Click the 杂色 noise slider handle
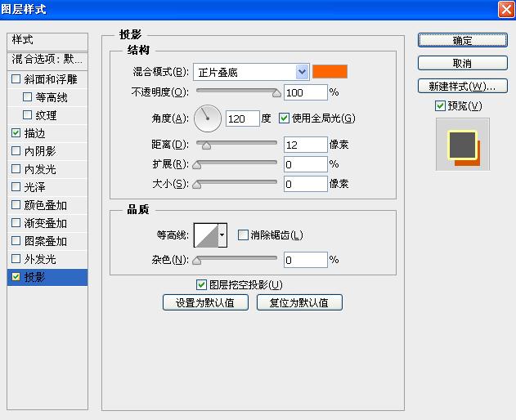 tap(197, 261)
